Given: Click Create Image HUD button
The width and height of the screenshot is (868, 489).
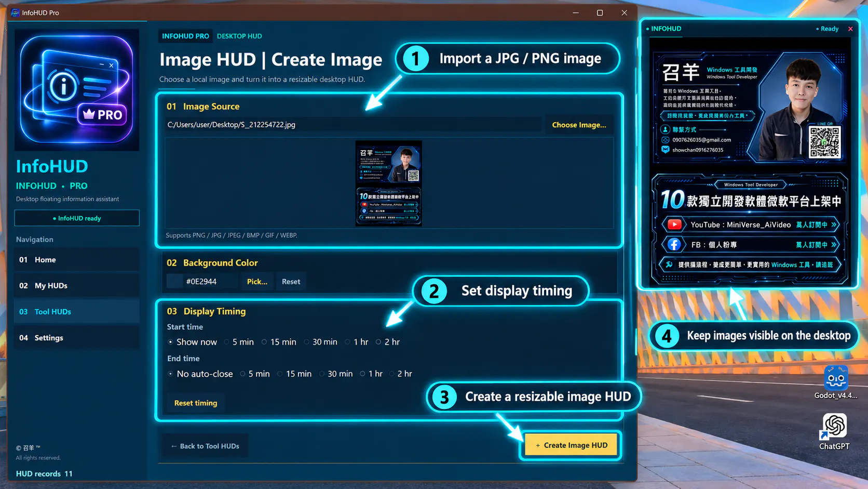Looking at the screenshot, I should [571, 445].
